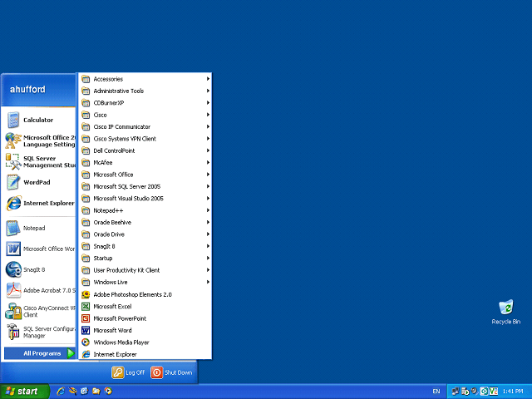
Task: Click the Shut Down button
Action: coord(171,372)
